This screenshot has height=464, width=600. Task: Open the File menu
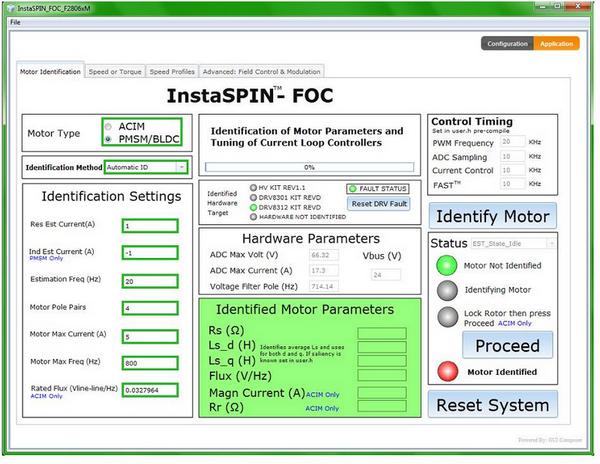point(15,22)
